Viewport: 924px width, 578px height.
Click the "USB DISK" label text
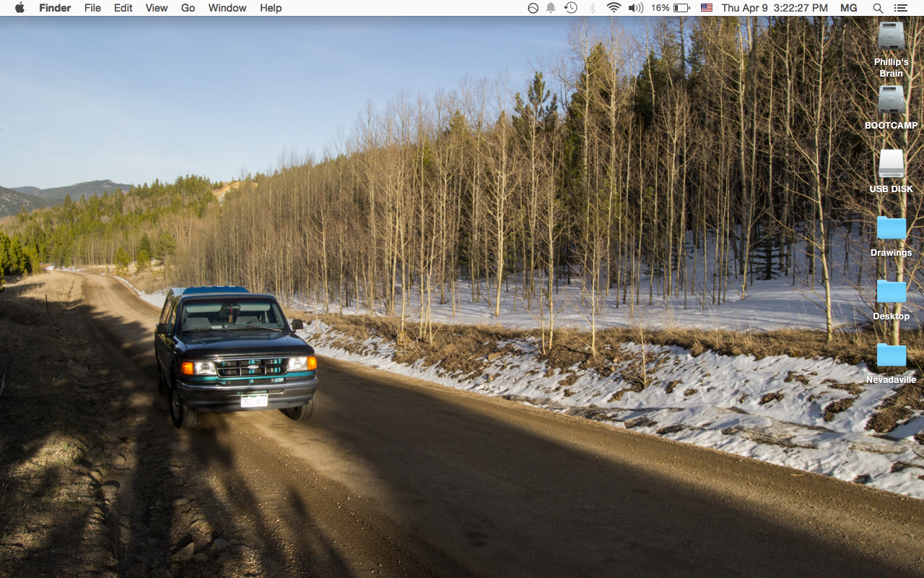[x=892, y=189]
